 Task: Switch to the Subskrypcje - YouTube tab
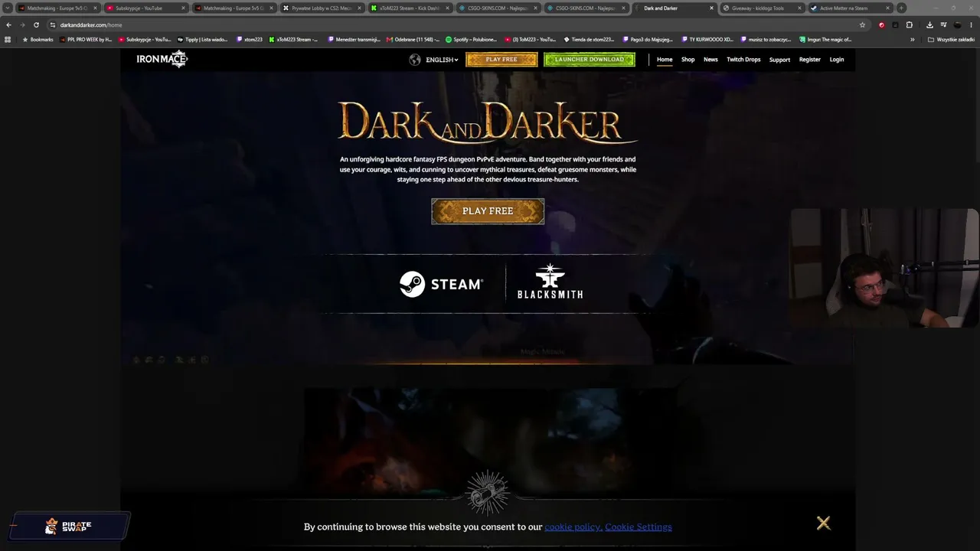(145, 8)
